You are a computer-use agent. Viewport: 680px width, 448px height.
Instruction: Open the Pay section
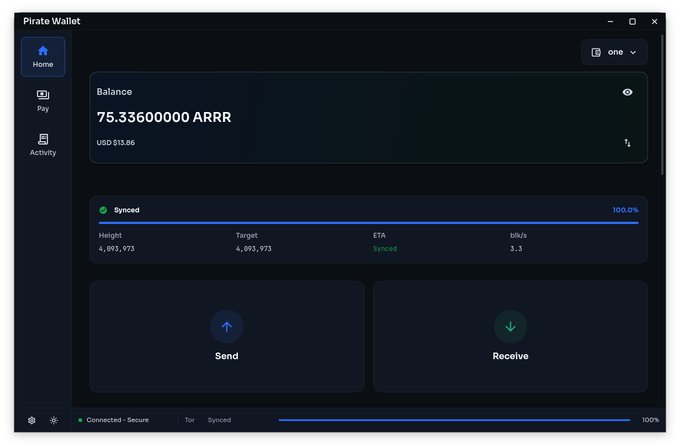tap(43, 101)
